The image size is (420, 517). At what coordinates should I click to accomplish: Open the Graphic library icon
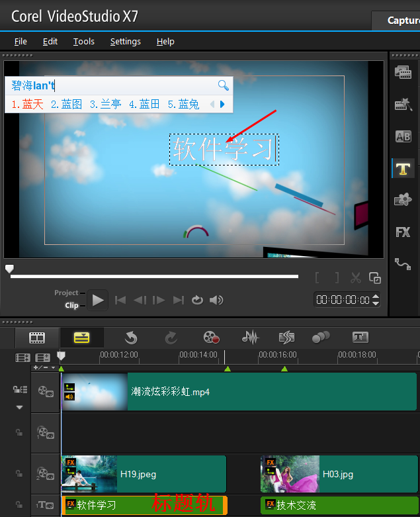(x=403, y=199)
